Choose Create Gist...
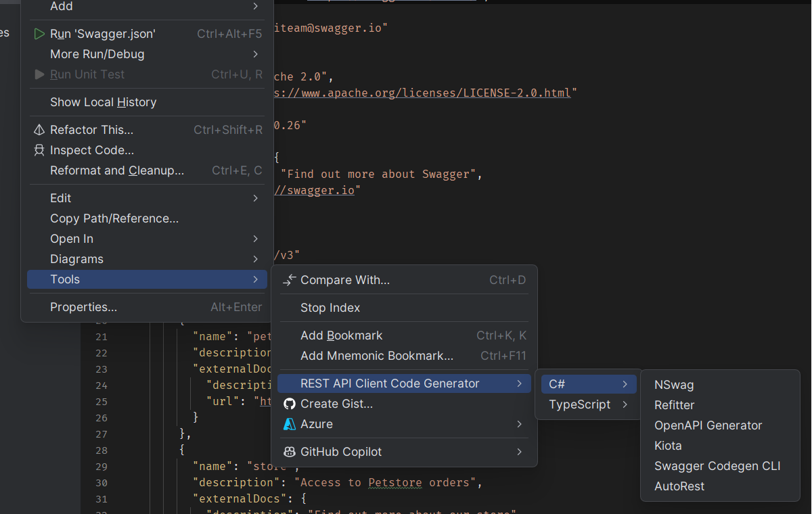The image size is (812, 514). 405,404
